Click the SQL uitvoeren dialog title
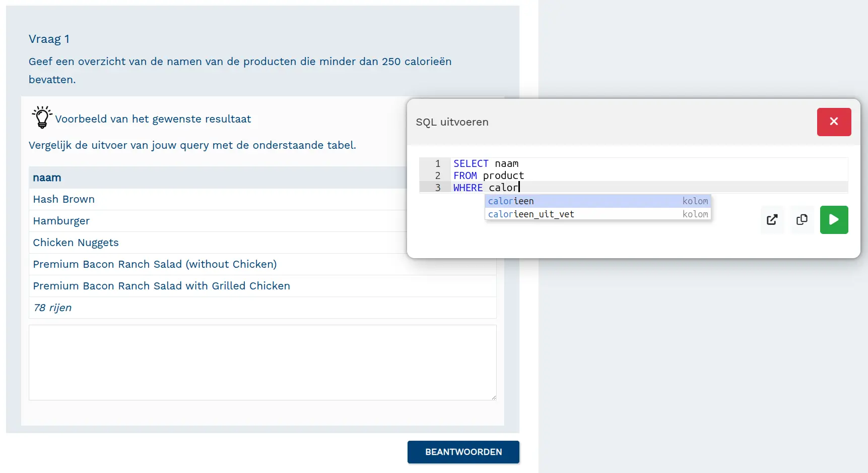This screenshot has height=473, width=868. (451, 122)
